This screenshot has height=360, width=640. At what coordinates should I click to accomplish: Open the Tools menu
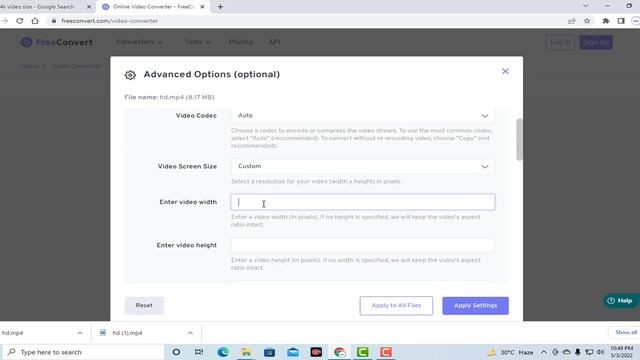(198, 42)
